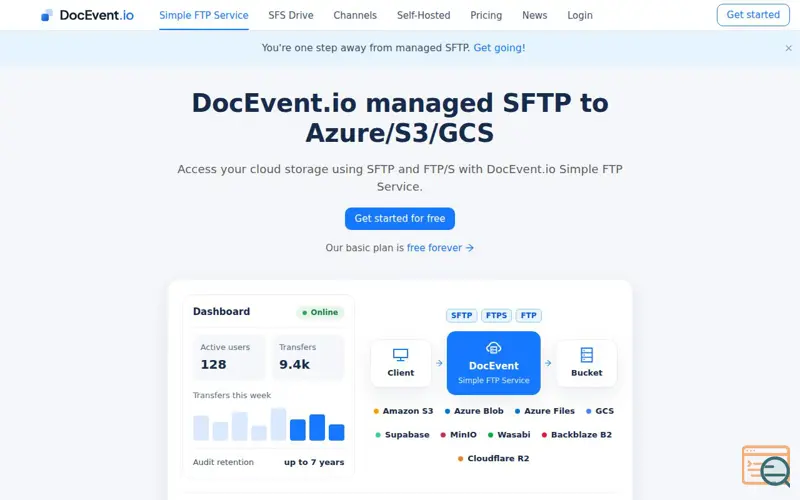Select Self-Hosted in navigation

423,15
